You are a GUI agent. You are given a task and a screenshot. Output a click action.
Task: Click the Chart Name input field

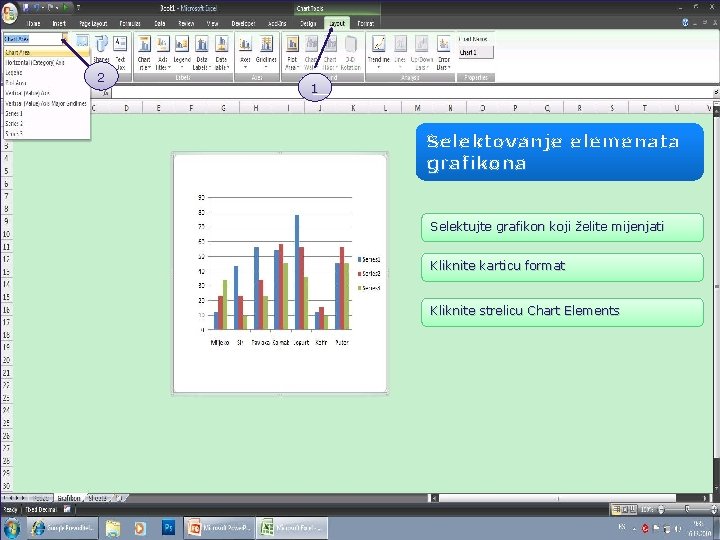[476, 52]
